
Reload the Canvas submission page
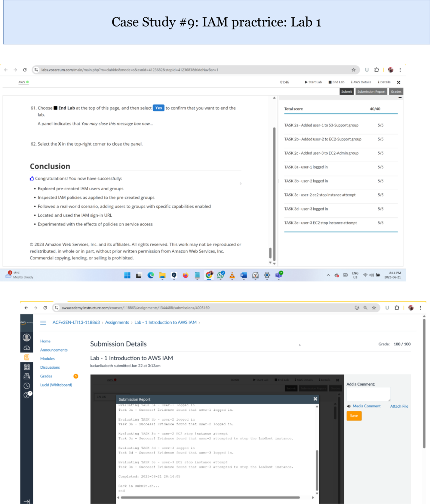pyautogui.click(x=45, y=308)
